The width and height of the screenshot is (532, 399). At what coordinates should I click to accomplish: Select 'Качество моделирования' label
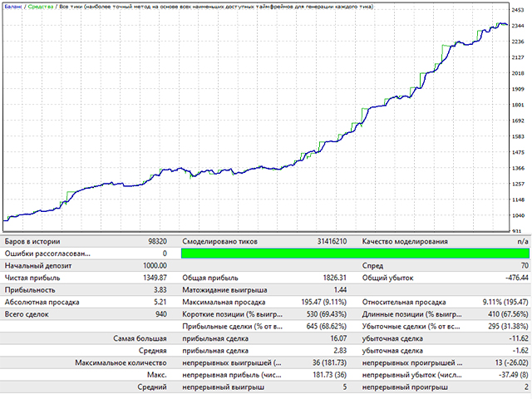(x=405, y=242)
